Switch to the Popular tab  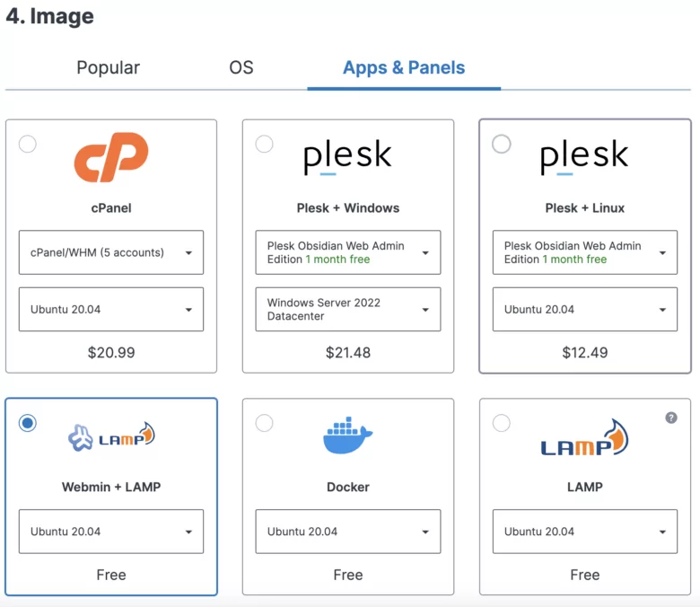point(108,68)
